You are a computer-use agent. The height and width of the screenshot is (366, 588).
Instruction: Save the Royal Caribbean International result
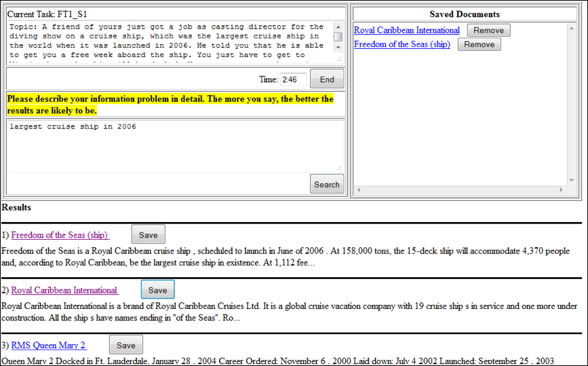[x=157, y=290]
